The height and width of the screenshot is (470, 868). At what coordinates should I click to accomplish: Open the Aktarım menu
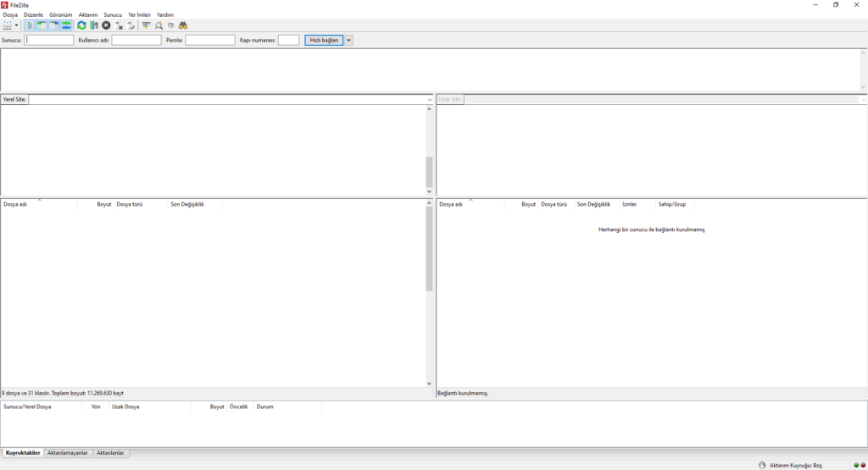click(88, 14)
